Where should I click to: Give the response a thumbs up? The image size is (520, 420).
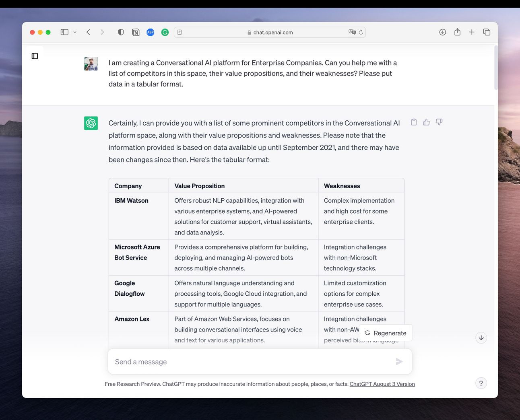tap(426, 122)
